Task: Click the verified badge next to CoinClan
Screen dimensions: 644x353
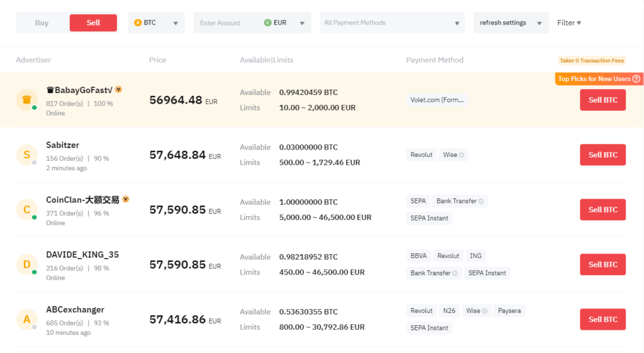Action: pos(126,199)
